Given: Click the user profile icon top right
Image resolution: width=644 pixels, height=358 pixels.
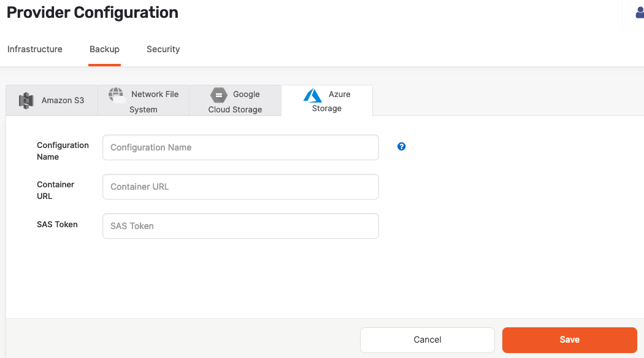Looking at the screenshot, I should tap(638, 12).
